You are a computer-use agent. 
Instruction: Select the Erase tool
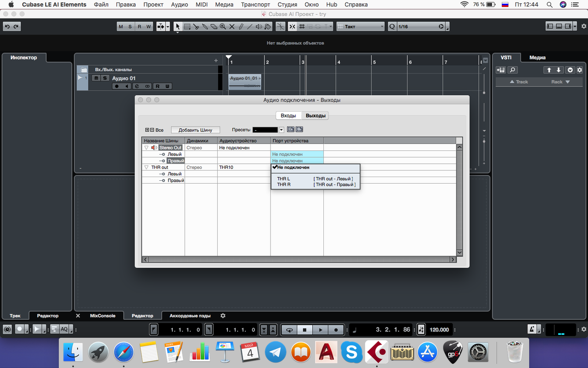[214, 27]
